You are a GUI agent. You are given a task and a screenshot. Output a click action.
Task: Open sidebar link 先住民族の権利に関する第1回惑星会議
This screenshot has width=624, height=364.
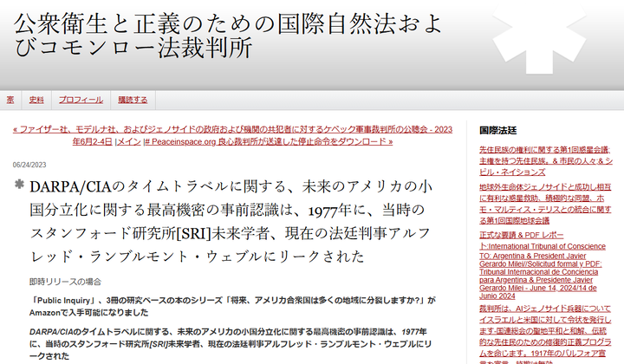pos(546,160)
